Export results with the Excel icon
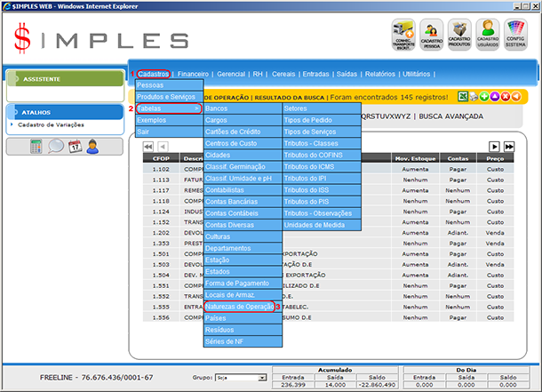The image size is (542, 392). pyautogui.click(x=463, y=96)
